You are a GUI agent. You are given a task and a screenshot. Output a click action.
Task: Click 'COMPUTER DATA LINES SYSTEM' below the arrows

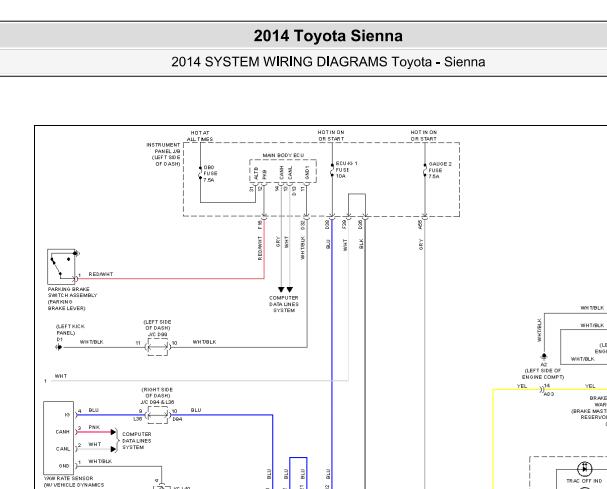click(284, 304)
